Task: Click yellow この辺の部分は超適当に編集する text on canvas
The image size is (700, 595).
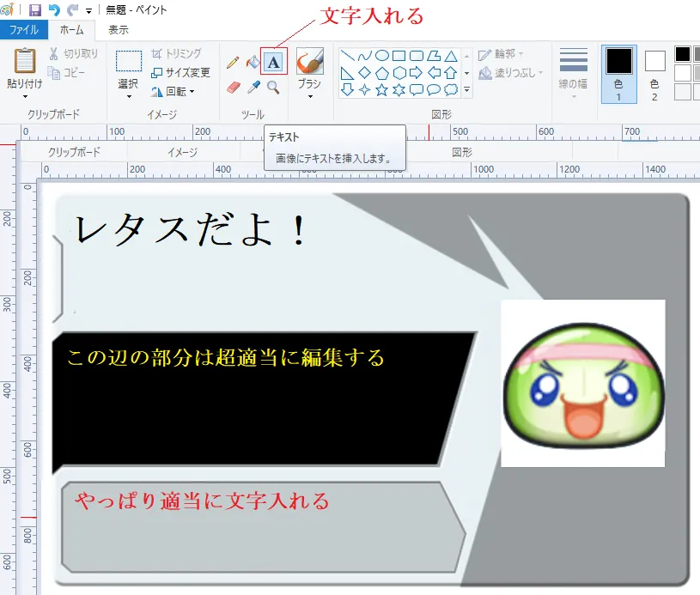Action: pos(225,358)
